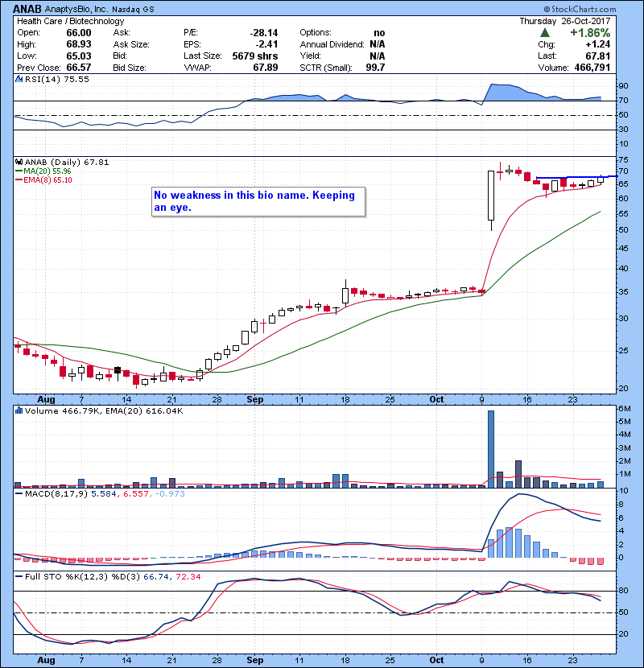
Task: Click the Nasdaq GS exchange label
Action: [x=133, y=10]
